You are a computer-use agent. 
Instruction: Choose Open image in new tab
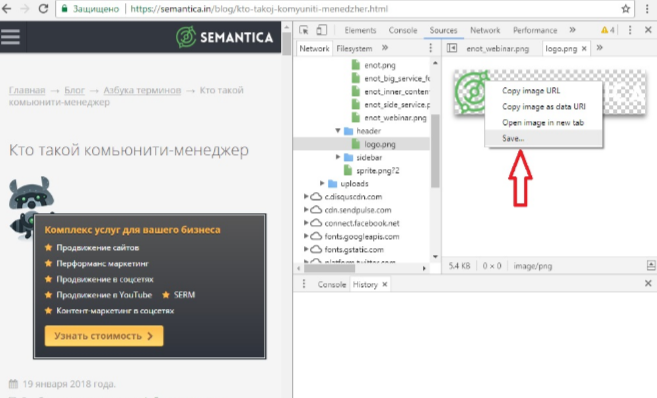[x=543, y=122]
